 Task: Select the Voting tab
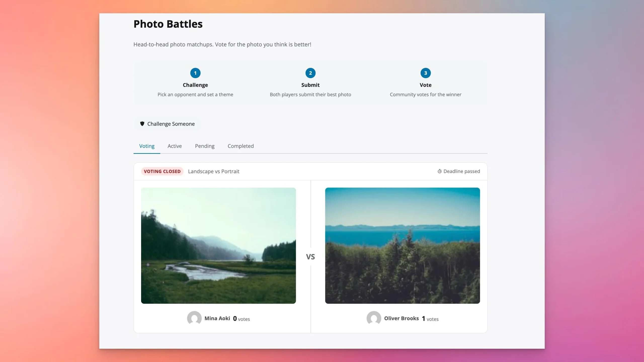tap(147, 146)
